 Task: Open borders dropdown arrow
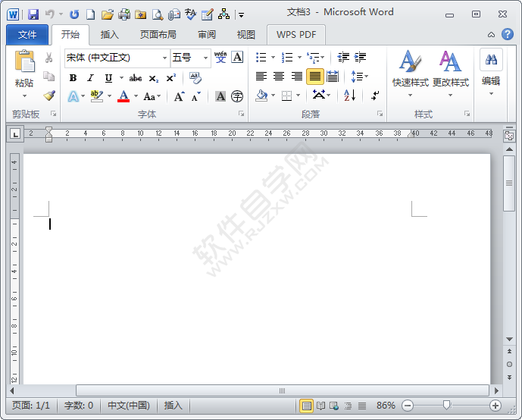pos(298,96)
